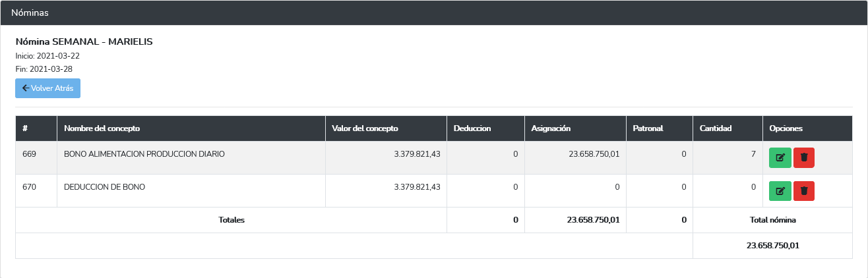Delete concept row 670
Screen dimensions: 868x278
[804, 190]
